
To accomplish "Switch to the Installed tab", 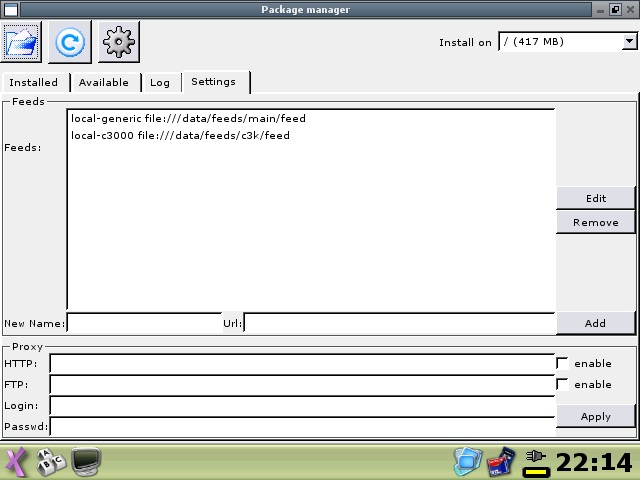I will tap(34, 83).
